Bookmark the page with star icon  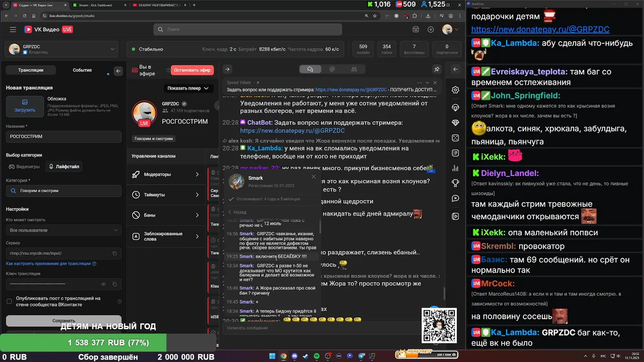(375, 16)
